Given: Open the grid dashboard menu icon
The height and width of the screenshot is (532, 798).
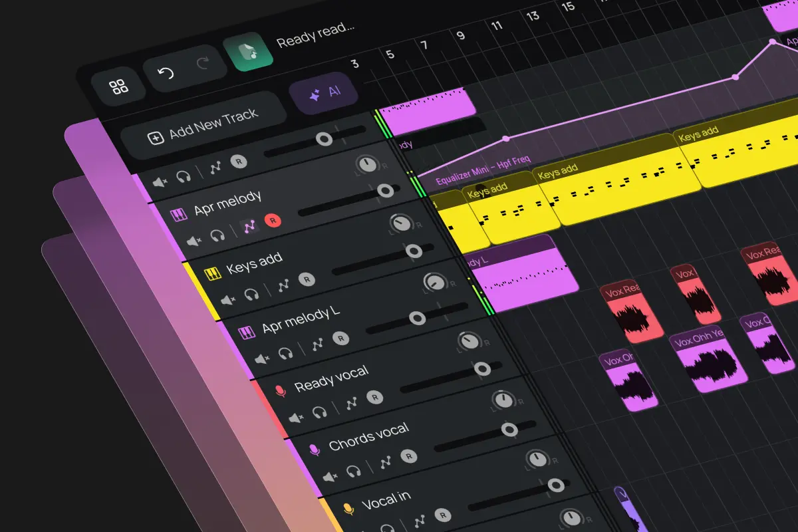Looking at the screenshot, I should pos(119,86).
